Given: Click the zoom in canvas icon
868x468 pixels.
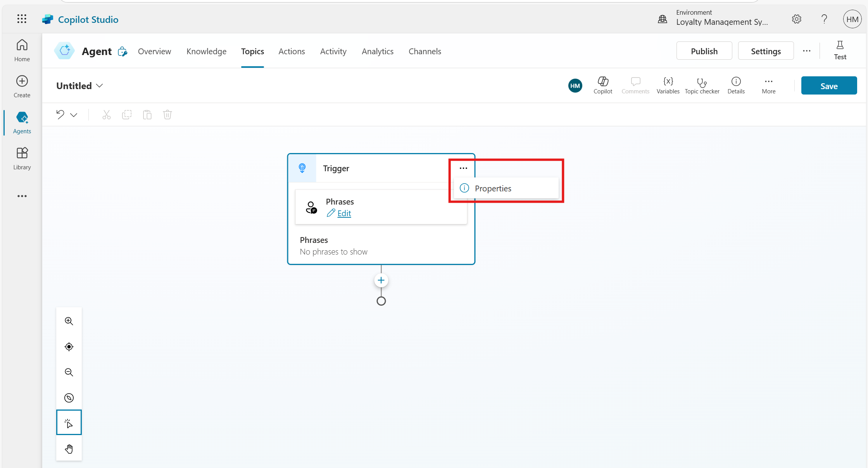Looking at the screenshot, I should click(x=69, y=321).
